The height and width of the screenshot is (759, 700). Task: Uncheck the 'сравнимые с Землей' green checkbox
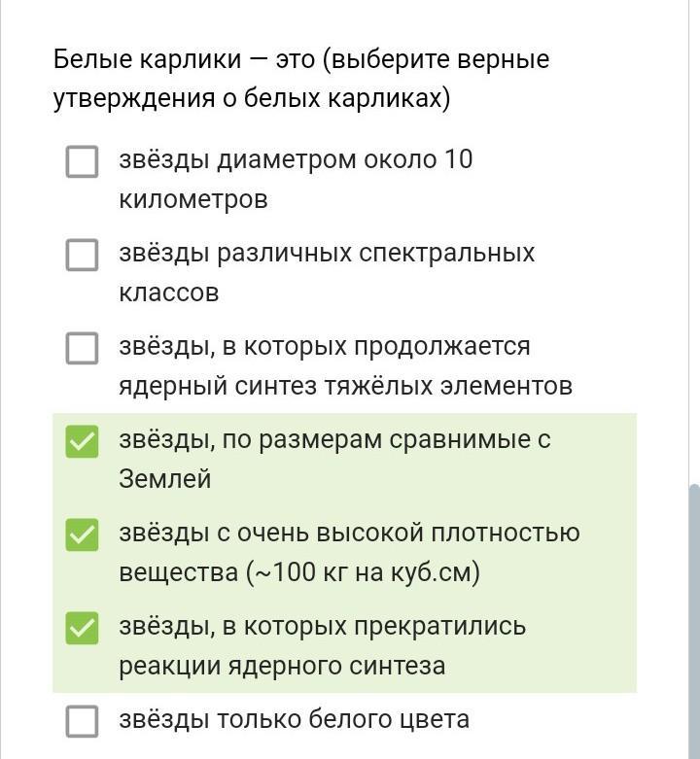[x=83, y=442]
